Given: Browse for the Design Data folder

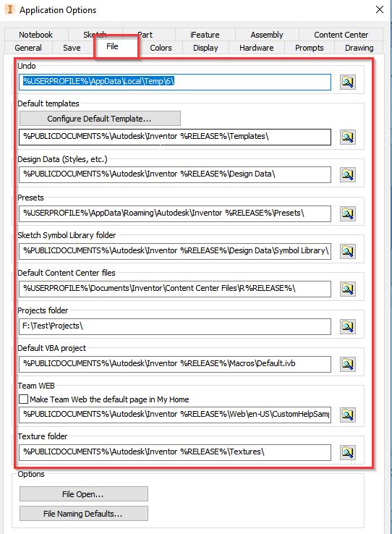Looking at the screenshot, I should [348, 174].
